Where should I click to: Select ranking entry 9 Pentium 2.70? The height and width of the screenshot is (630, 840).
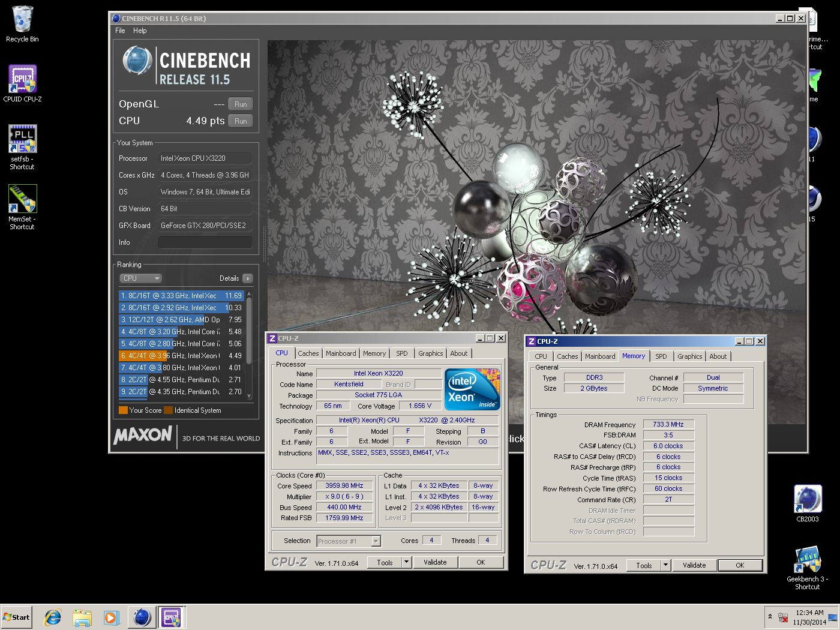[181, 392]
